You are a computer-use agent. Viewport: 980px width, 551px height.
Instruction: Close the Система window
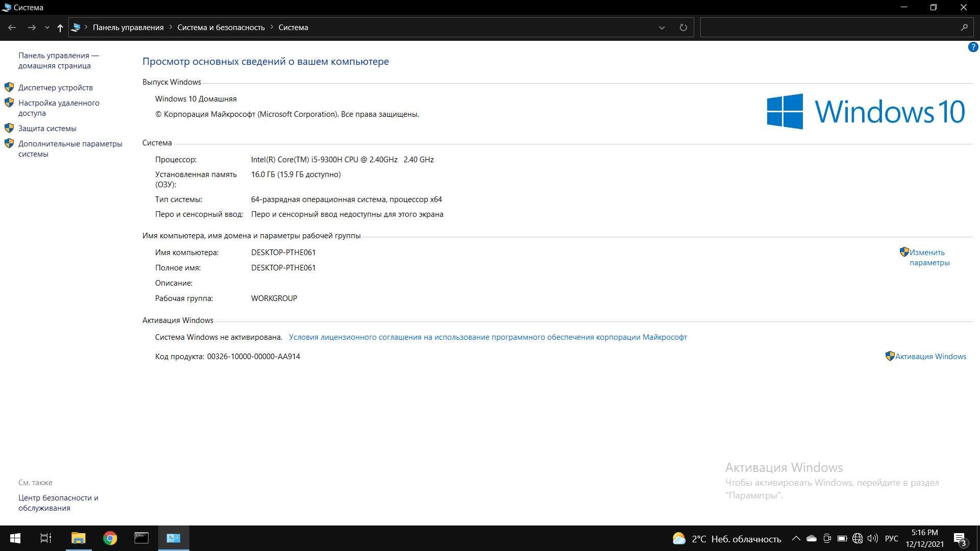964,8
